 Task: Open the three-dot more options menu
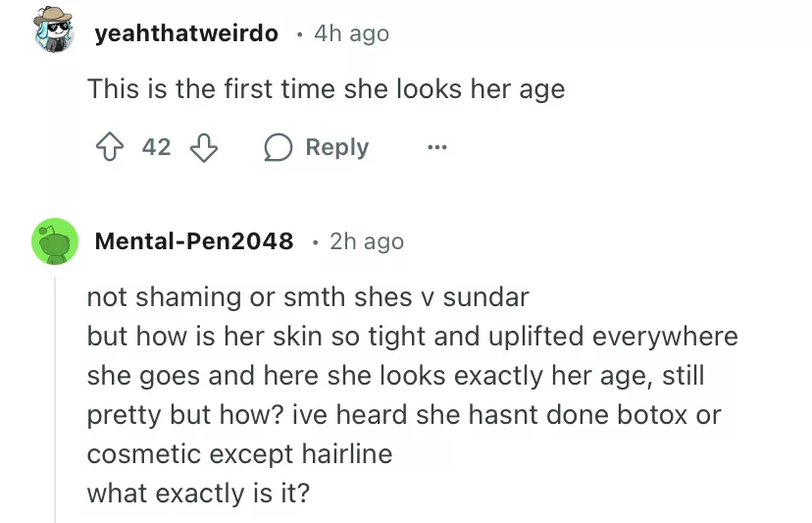tap(436, 148)
